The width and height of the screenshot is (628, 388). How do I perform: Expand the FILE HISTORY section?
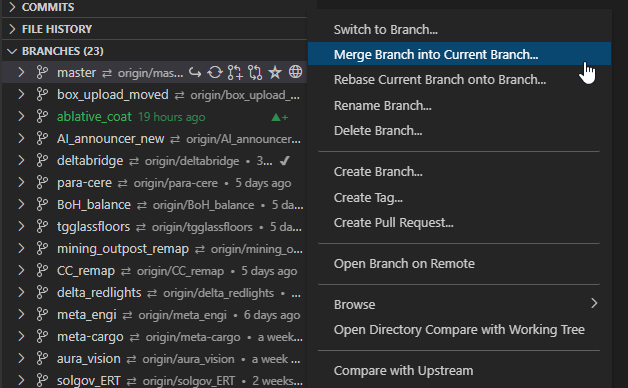12,29
